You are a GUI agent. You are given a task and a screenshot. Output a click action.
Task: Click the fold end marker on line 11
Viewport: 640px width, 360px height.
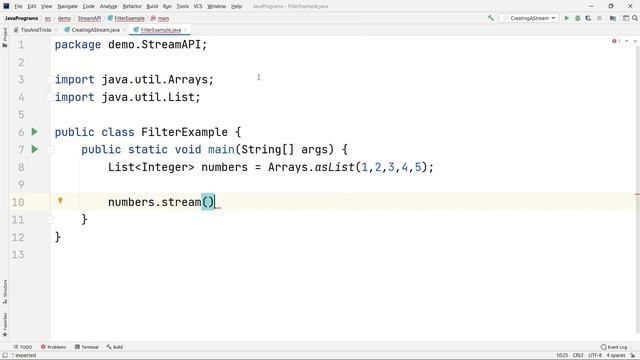[49, 220]
